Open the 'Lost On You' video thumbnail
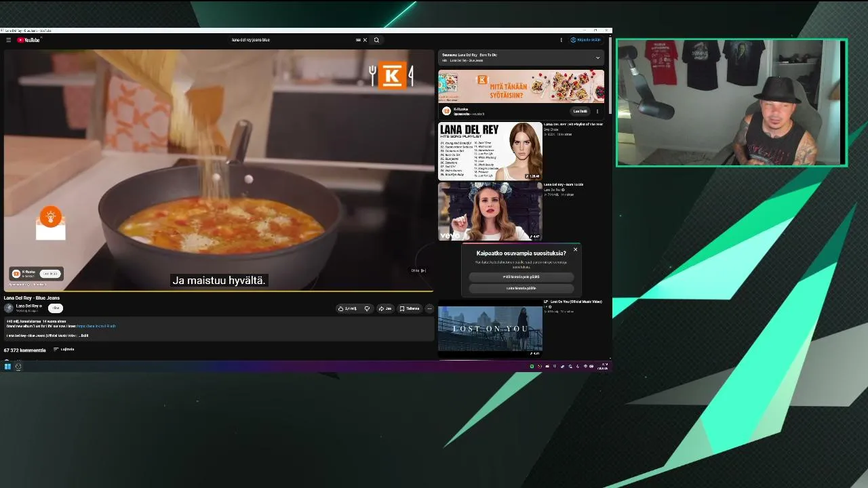Image resolution: width=868 pixels, height=488 pixels. [x=490, y=329]
